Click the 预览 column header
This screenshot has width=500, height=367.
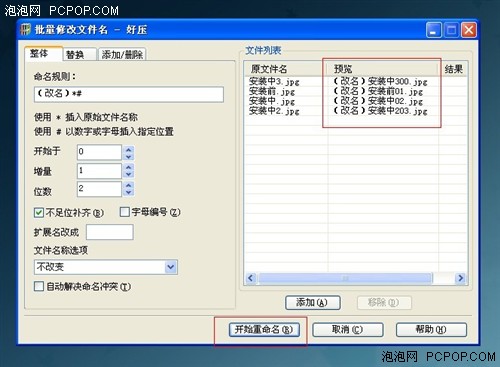point(383,69)
